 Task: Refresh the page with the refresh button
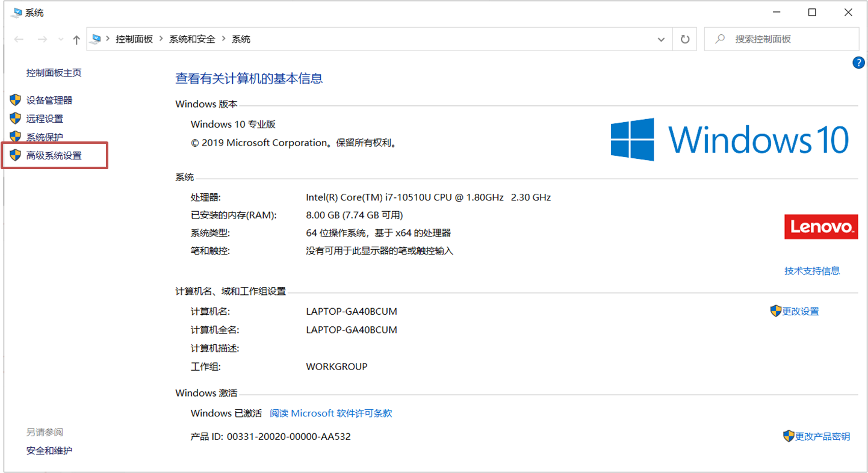click(684, 39)
